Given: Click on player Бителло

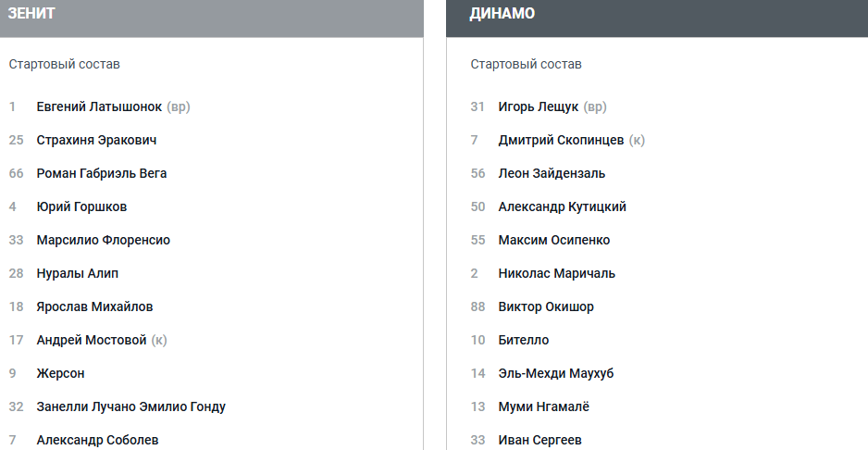Looking at the screenshot, I should pyautogui.click(x=523, y=340).
